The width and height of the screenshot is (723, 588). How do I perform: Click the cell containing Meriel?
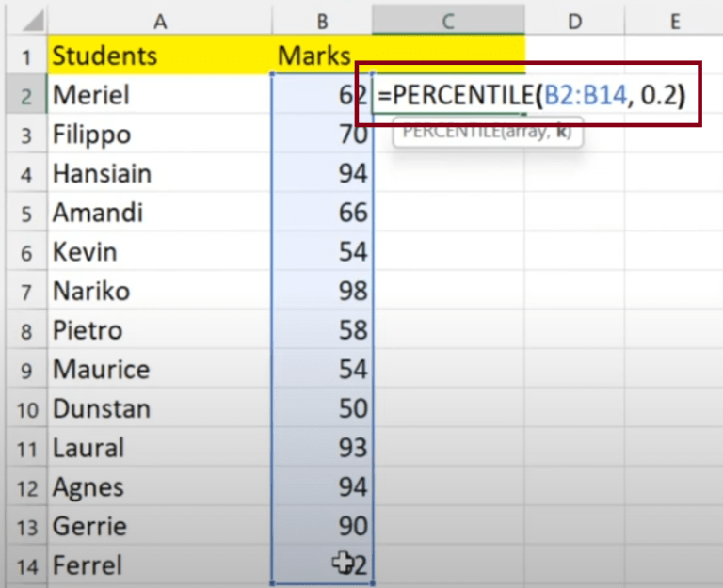pos(159,94)
